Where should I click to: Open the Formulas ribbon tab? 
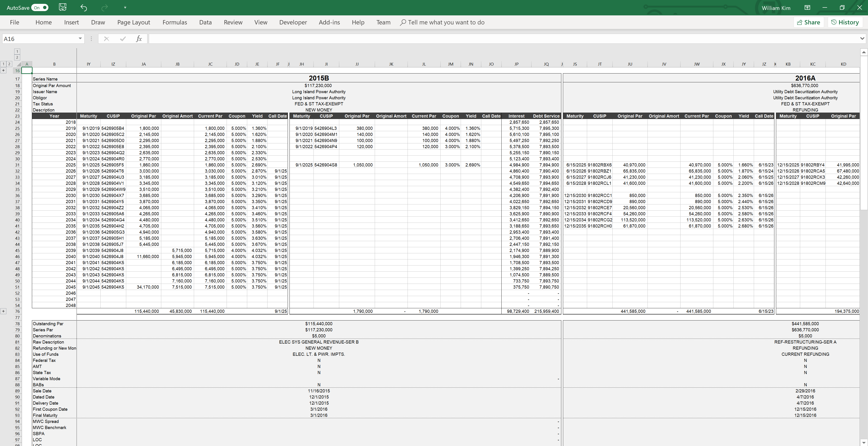pyautogui.click(x=175, y=22)
